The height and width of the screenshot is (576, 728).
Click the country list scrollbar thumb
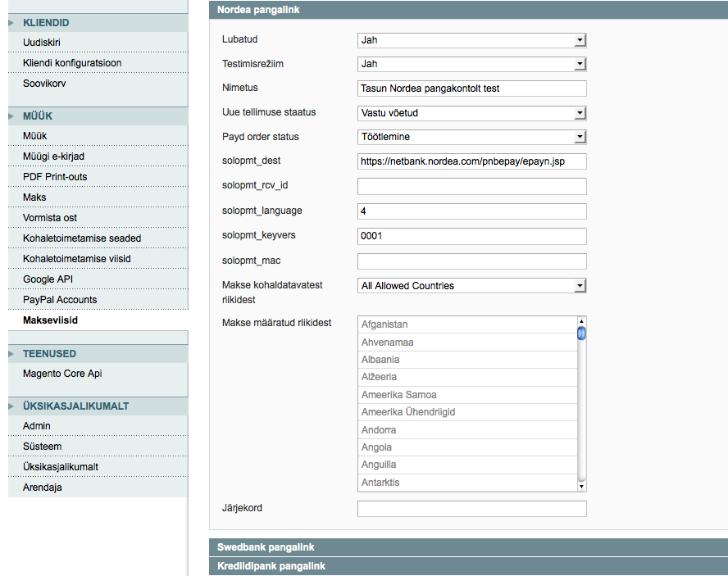coord(581,333)
